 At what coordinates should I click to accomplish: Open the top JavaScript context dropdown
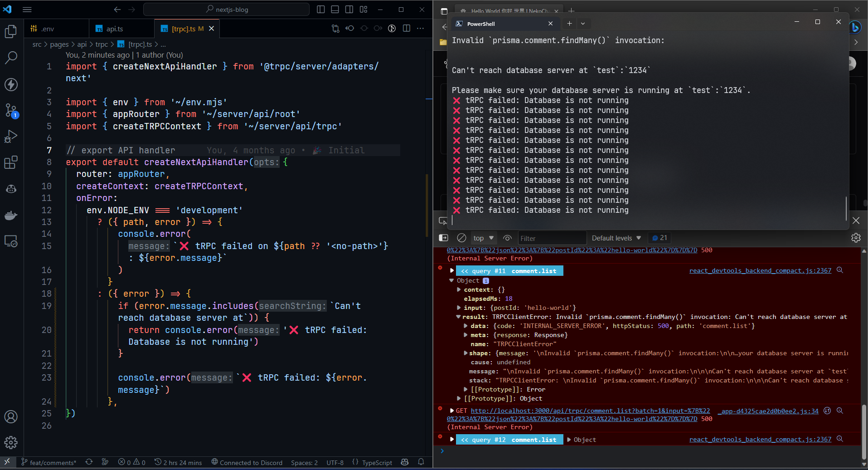[483, 238]
